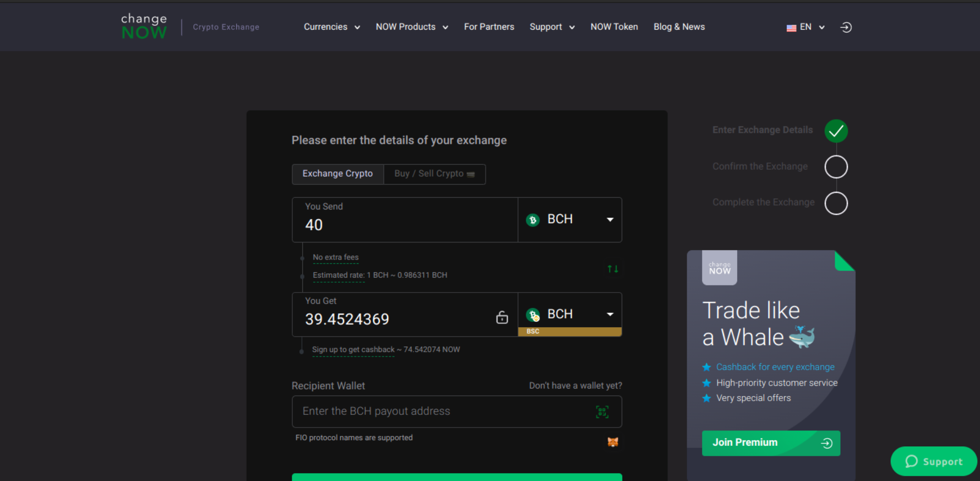The width and height of the screenshot is (980, 481).
Task: Expand the Support menu in the header
Action: click(552, 27)
